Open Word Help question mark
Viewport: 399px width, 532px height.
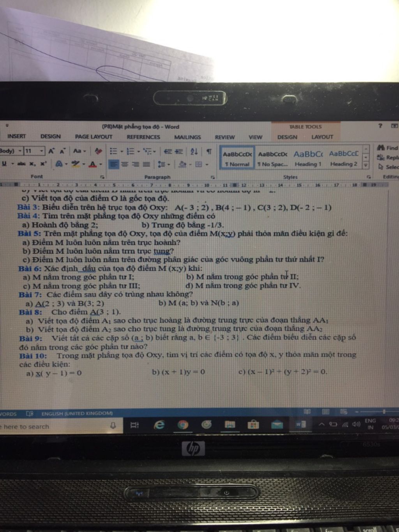pyautogui.click(x=380, y=125)
